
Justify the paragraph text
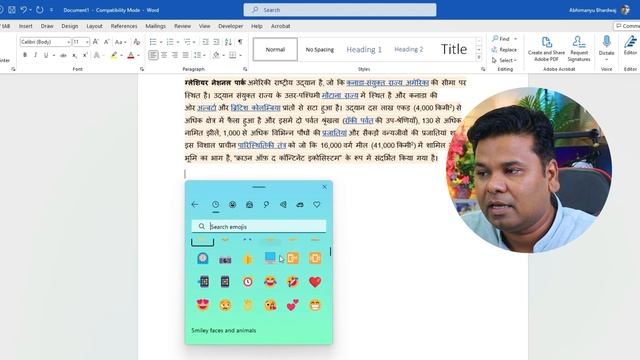(186, 55)
